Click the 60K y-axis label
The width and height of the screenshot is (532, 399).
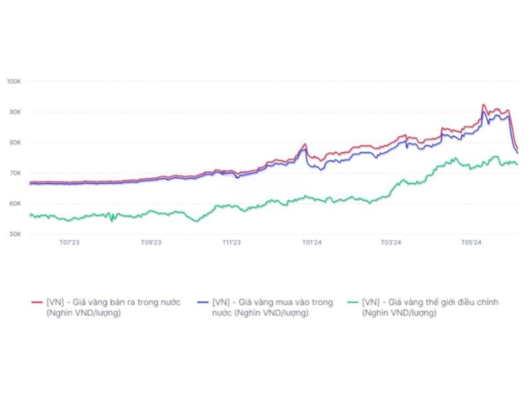(x=15, y=203)
